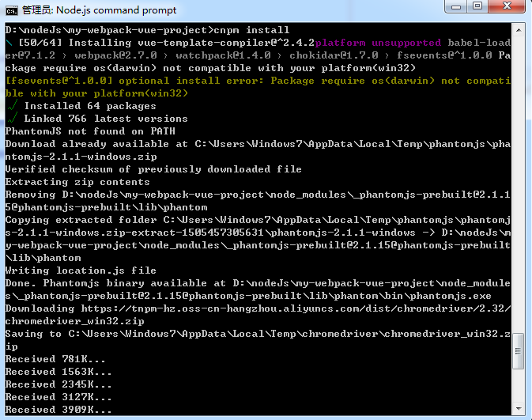Maximize the Node.js command prompt window
Image resolution: width=532 pixels, height=420 pixels.
(x=477, y=6)
